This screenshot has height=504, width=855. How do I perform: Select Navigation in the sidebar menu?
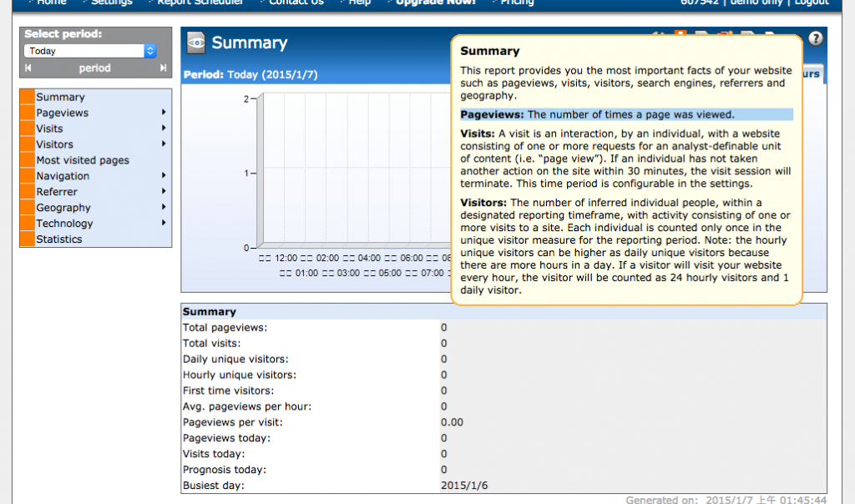point(63,176)
